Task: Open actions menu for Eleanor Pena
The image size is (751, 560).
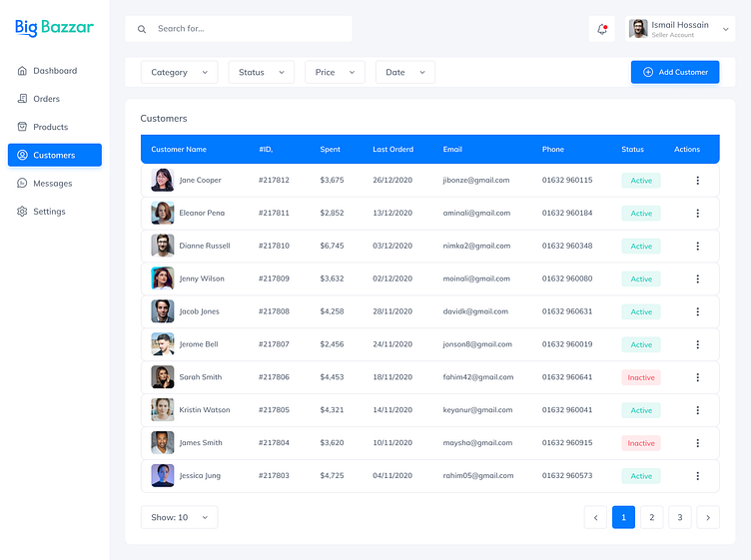Action: click(697, 213)
